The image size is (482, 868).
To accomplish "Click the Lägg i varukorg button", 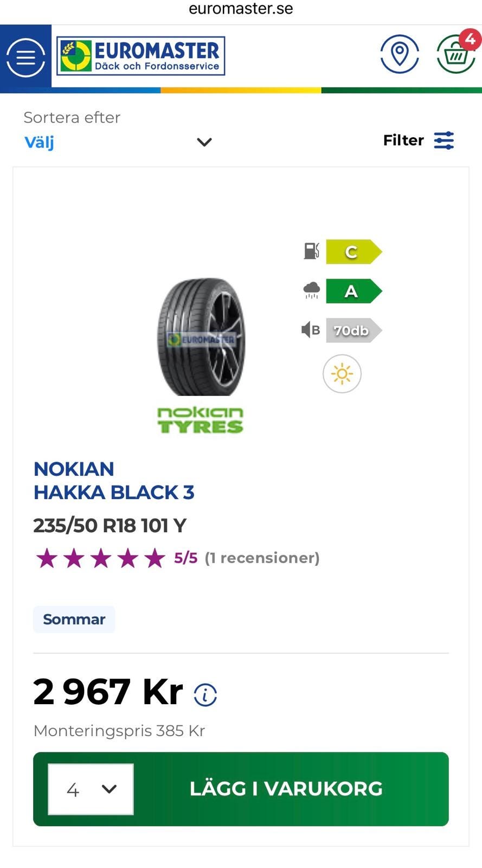I will [286, 789].
